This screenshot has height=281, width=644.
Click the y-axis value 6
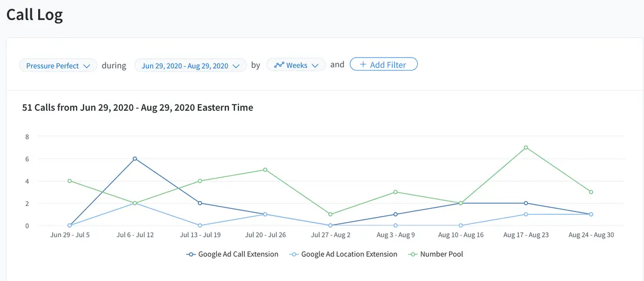click(27, 158)
